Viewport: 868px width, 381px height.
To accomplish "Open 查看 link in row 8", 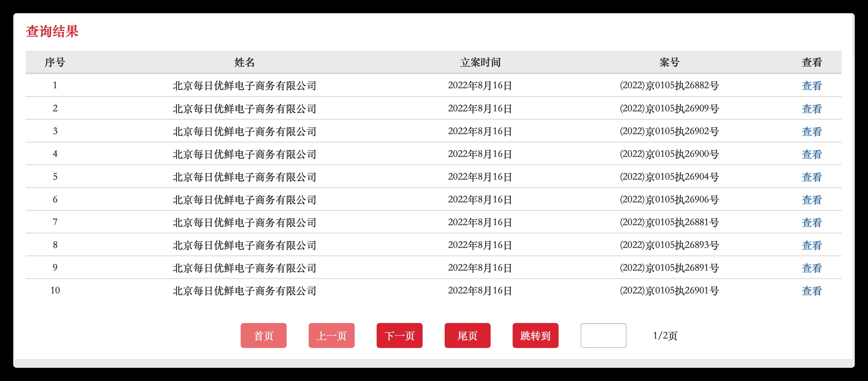I will coord(811,245).
